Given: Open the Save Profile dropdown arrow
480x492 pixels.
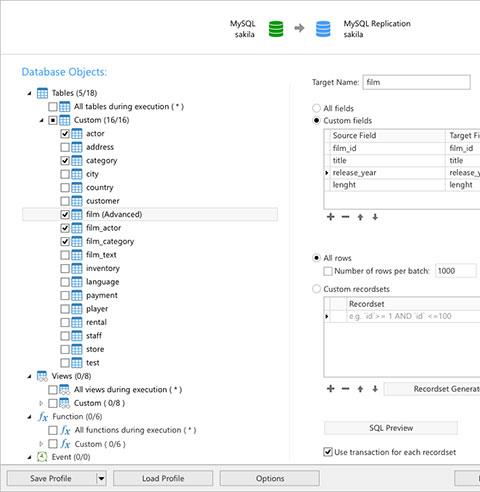Looking at the screenshot, I should point(101,479).
